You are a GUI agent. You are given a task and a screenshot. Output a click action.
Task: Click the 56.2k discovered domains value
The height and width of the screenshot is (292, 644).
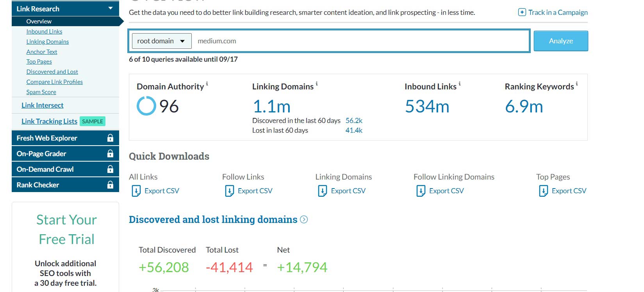coord(354,121)
